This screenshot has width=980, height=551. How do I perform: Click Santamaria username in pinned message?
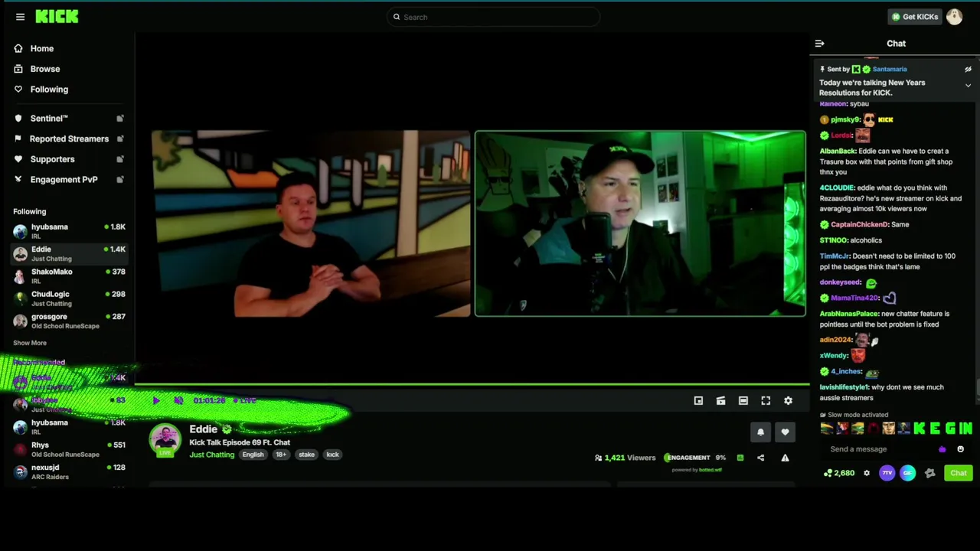[890, 69]
